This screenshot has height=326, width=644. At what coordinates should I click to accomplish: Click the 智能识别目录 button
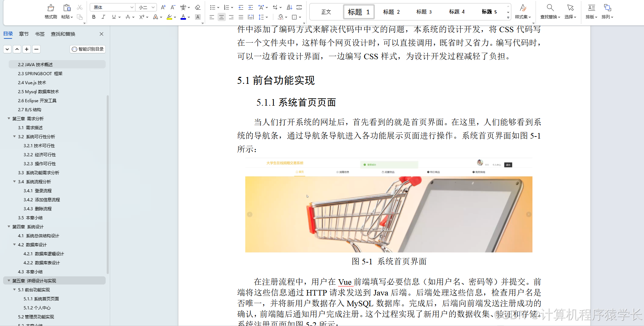coord(88,49)
